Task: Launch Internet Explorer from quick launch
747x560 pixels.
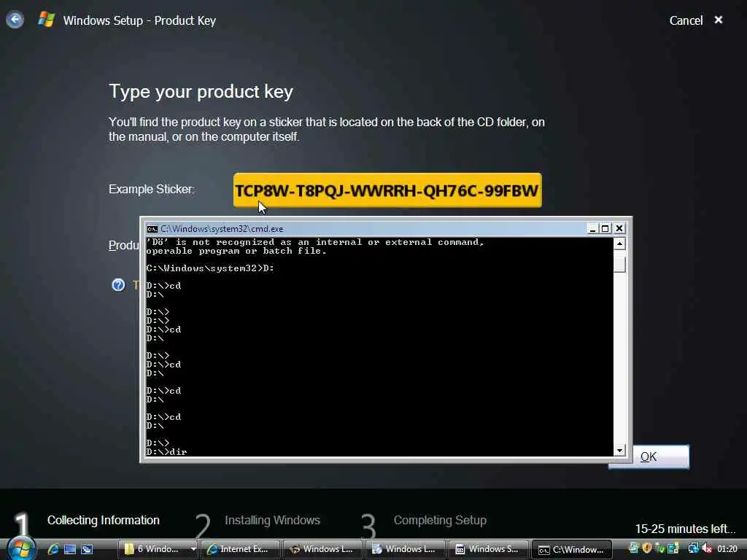Action: click(53, 549)
